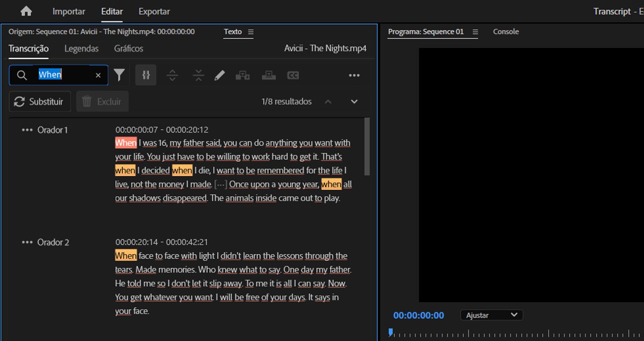
Task: Click highlighted when before I die
Action: pyautogui.click(x=182, y=170)
